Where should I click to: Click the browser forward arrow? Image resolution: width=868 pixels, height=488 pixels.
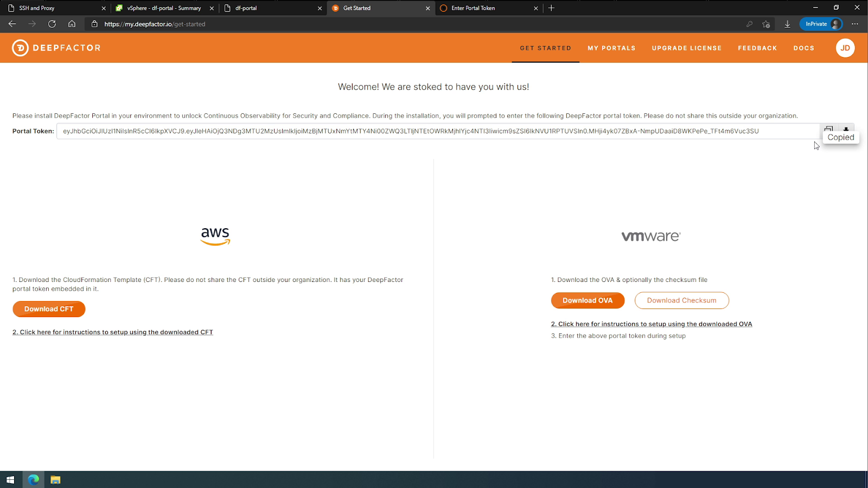click(x=32, y=24)
